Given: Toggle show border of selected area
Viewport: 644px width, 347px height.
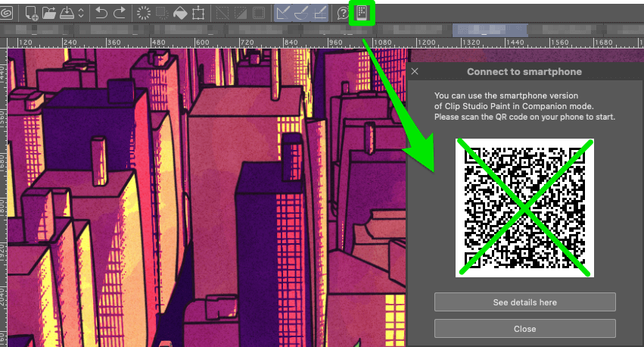Looking at the screenshot, I should pyautogui.click(x=259, y=13).
